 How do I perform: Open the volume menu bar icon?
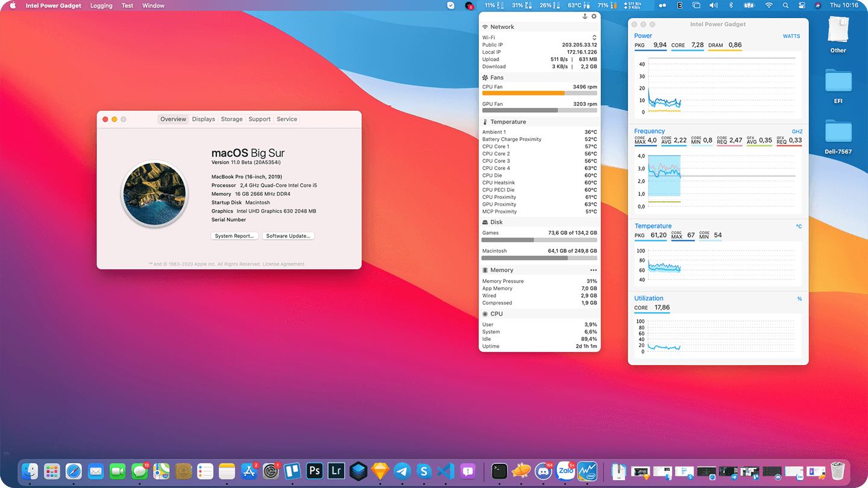click(714, 5)
